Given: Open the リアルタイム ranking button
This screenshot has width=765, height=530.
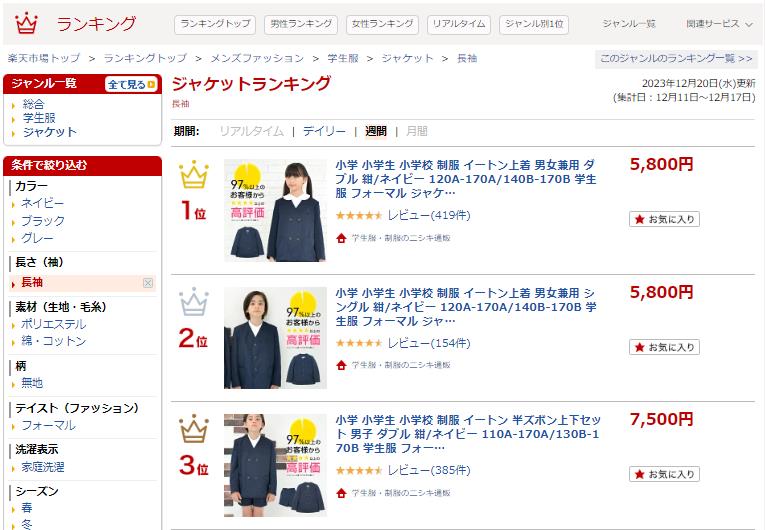Looking at the screenshot, I should [x=459, y=24].
